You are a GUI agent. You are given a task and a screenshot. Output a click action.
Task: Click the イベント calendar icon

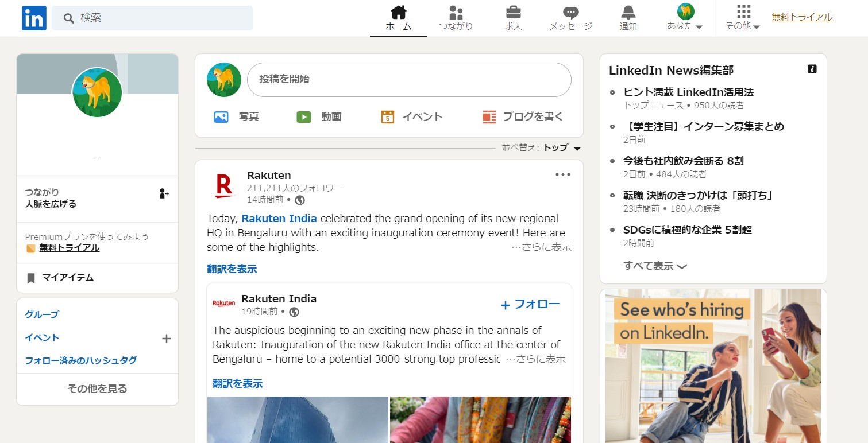[388, 117]
